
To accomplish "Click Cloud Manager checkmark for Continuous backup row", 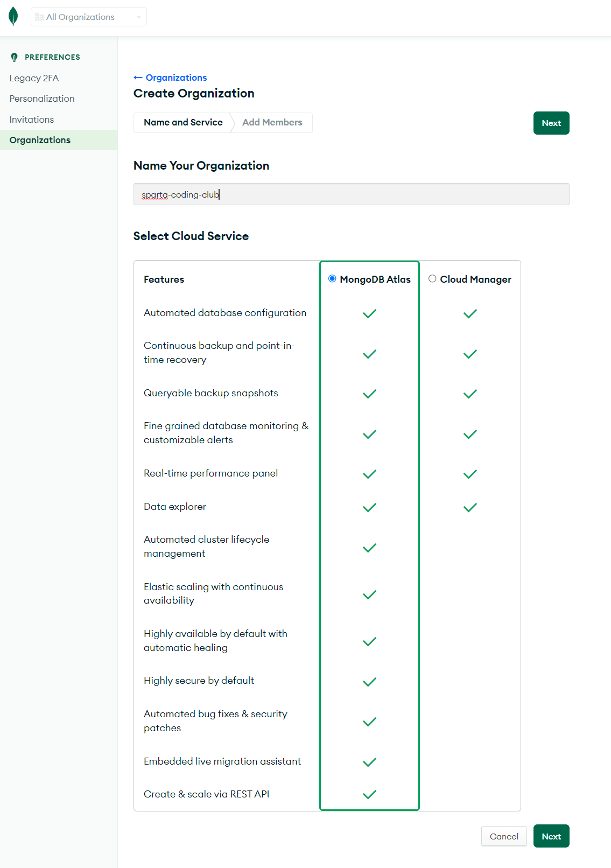I will (x=470, y=354).
